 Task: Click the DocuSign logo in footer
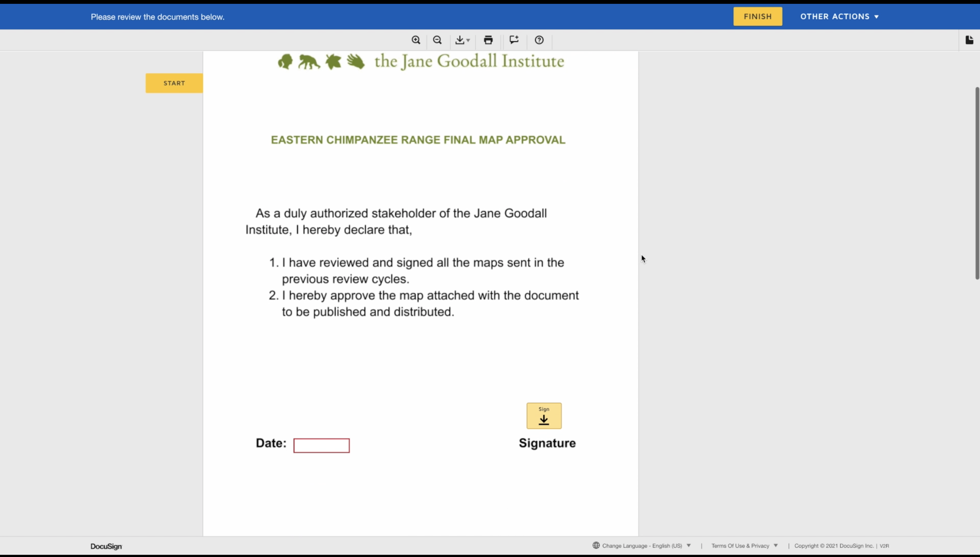click(x=106, y=546)
